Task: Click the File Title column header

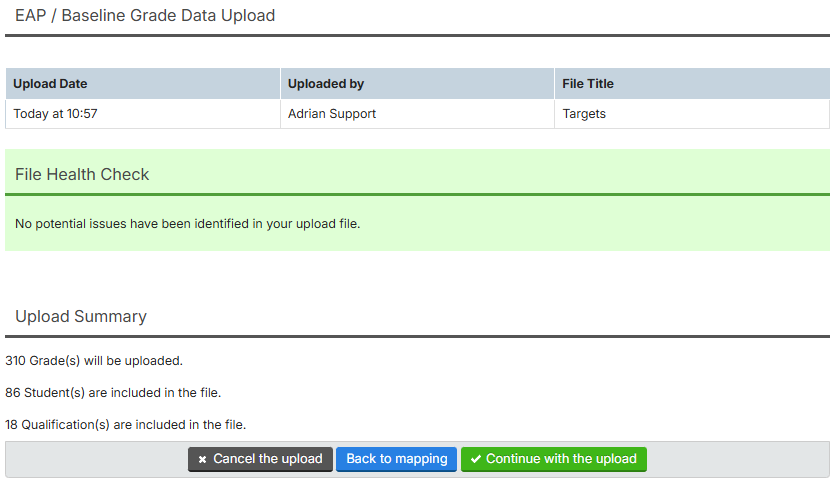Action: pos(588,84)
